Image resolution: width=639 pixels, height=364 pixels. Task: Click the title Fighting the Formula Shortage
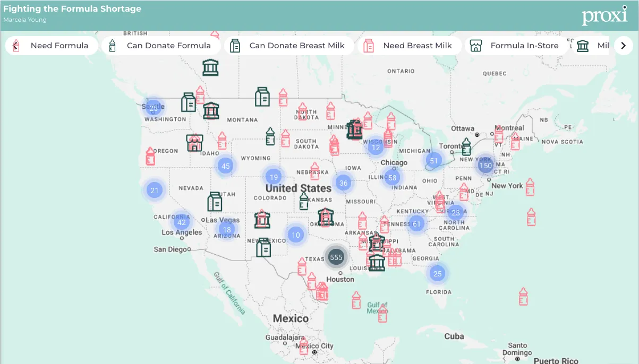click(x=73, y=8)
